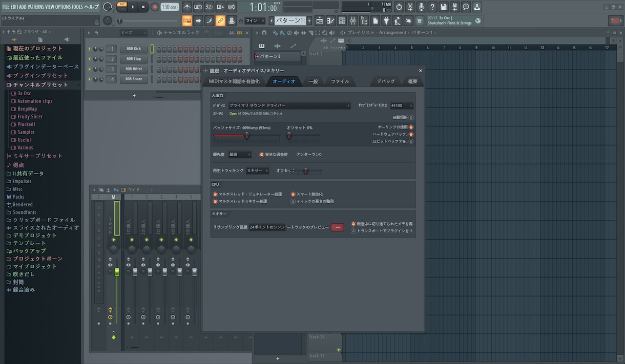
Task: Toggle the orange link multilink icon
Action: (220, 20)
